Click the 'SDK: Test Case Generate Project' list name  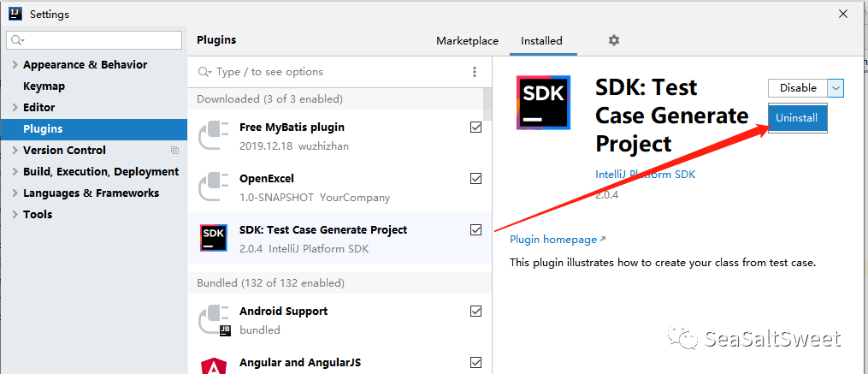(x=323, y=230)
